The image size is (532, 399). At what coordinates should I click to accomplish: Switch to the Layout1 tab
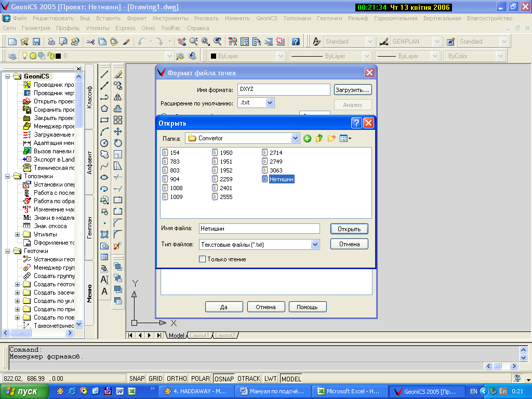[x=199, y=336]
